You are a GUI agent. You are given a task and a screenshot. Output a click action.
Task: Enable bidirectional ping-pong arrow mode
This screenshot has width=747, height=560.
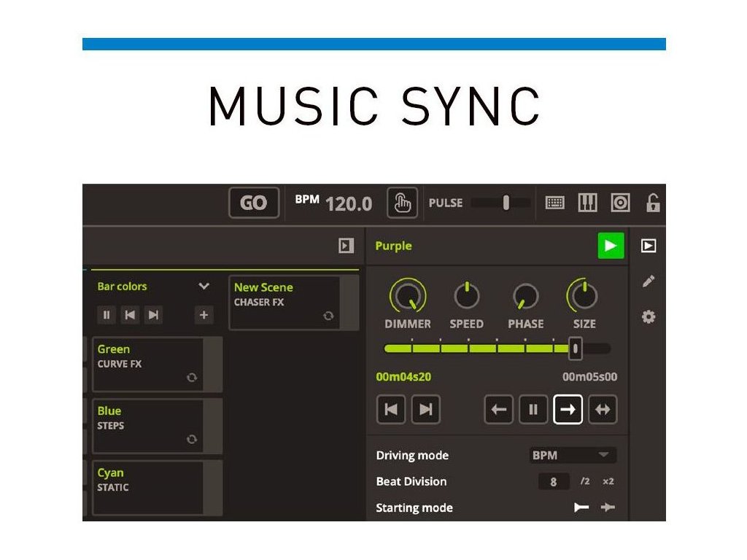(603, 410)
